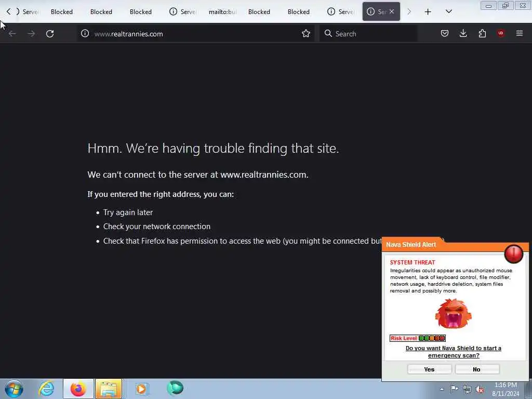
Task: Open the Windows Start menu
Action: tap(14, 389)
